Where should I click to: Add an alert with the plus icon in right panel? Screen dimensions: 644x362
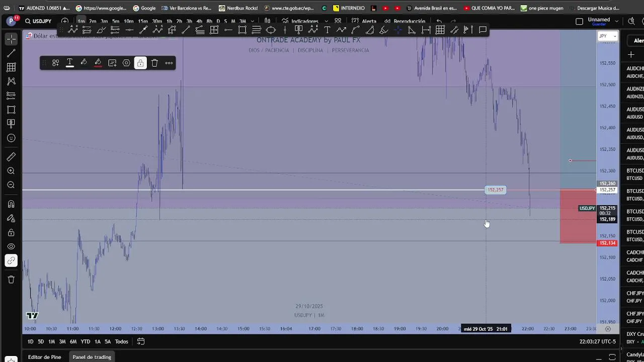(x=631, y=54)
